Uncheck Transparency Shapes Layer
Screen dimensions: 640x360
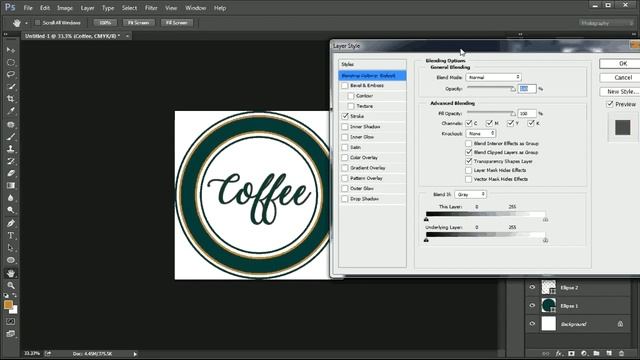[x=469, y=161]
